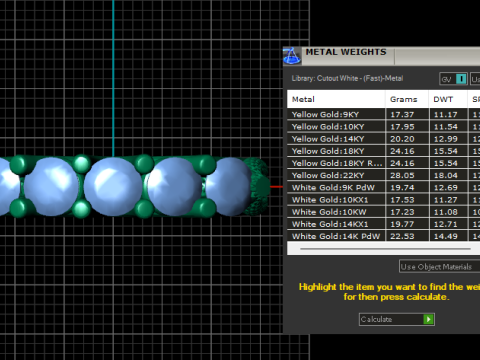Select the White Gold:14K PdW row

(383, 236)
